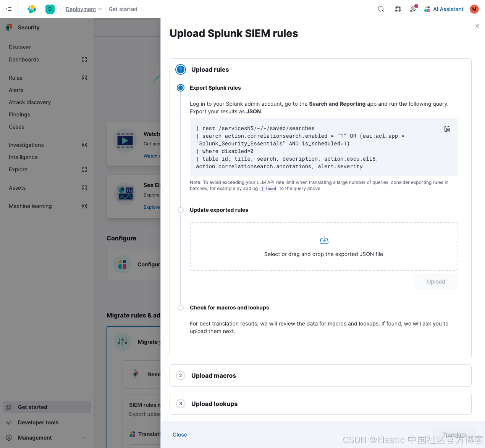Open the Dashboards submenu grid icon
Viewport: 485px width, 448px height.
click(x=84, y=60)
